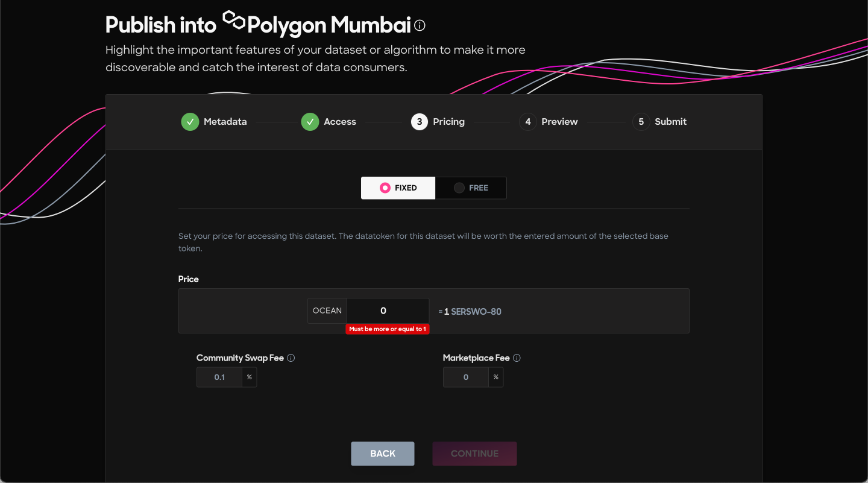The image size is (868, 483).
Task: Click the percent sign beside Marketplace Fee
Action: [495, 377]
